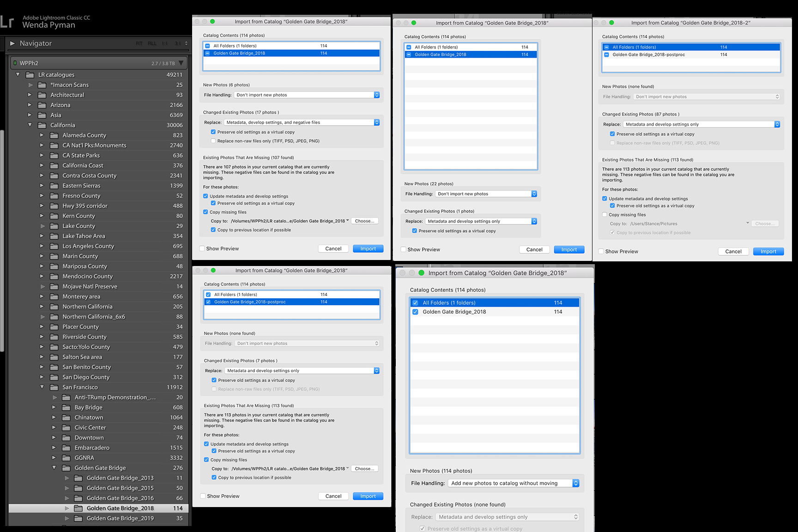798x532 pixels.
Task: Click the Architectural folder icon
Action: click(42, 95)
